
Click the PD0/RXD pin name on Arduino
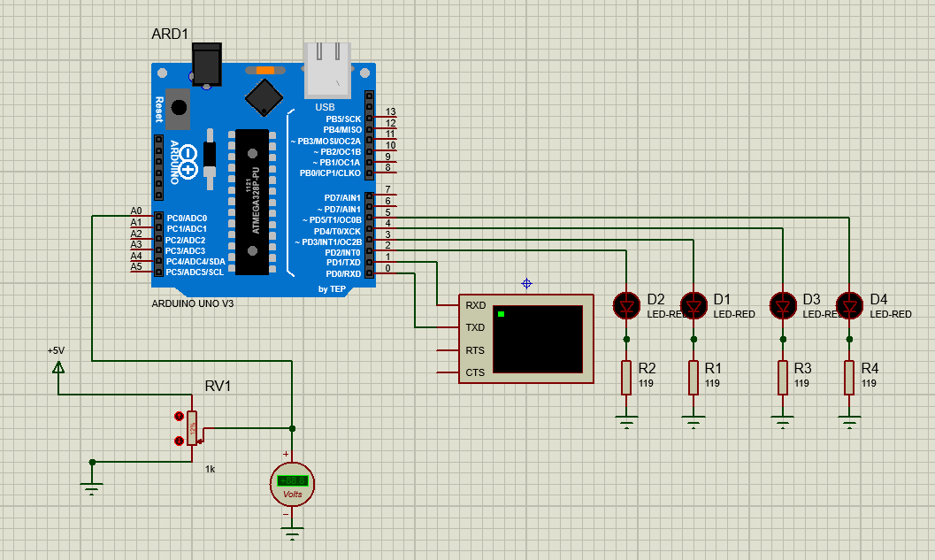[343, 273]
